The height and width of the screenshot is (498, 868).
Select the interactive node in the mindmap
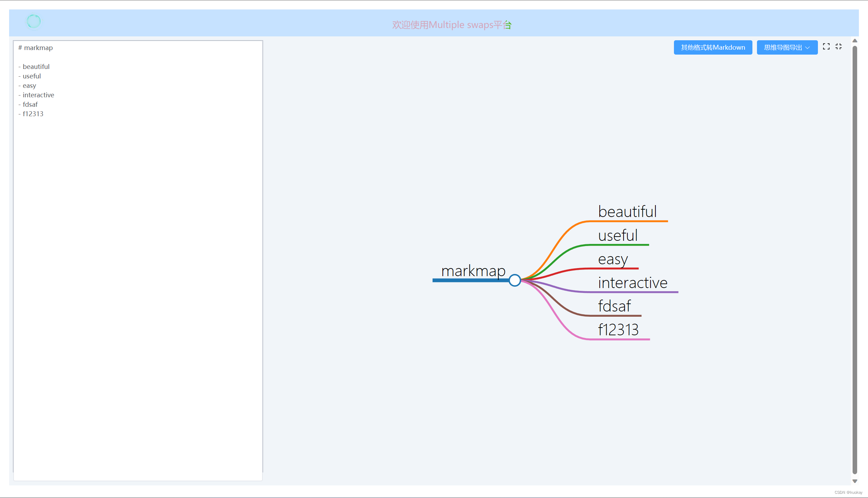tap(632, 282)
